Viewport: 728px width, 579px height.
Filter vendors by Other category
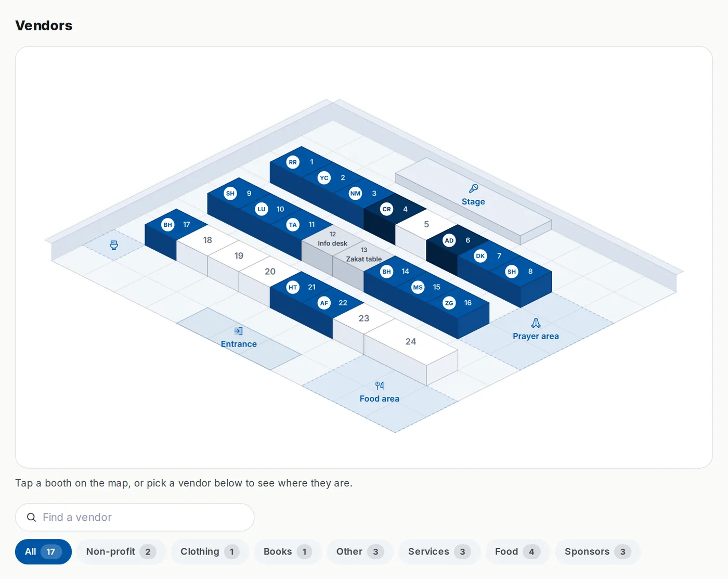coord(360,551)
